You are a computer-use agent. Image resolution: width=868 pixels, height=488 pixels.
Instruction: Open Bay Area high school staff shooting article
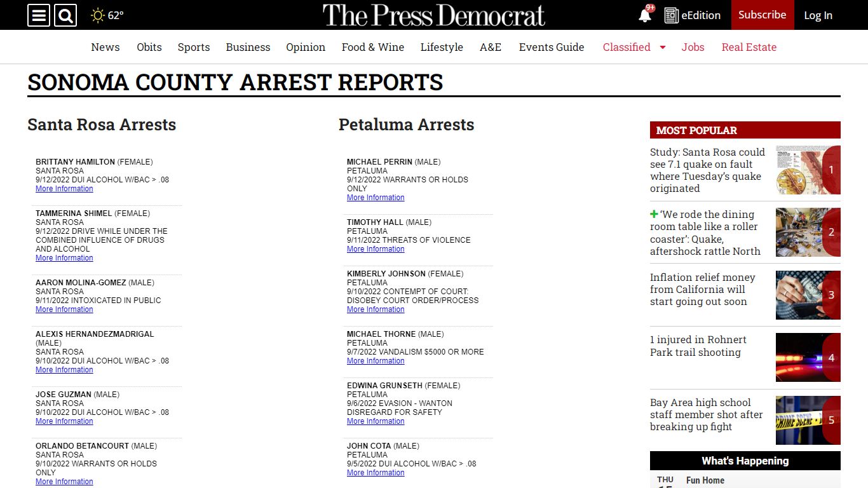[706, 414]
